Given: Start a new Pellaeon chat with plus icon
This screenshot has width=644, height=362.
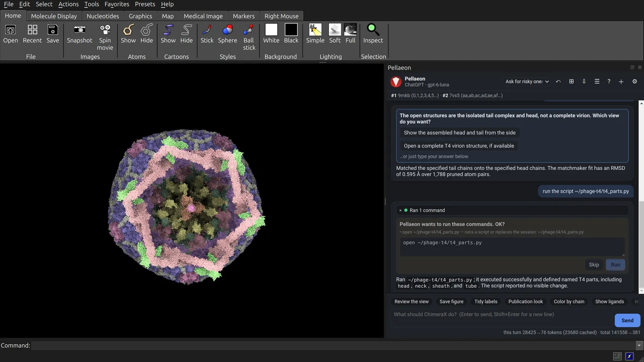Looking at the screenshot, I should (x=621, y=82).
